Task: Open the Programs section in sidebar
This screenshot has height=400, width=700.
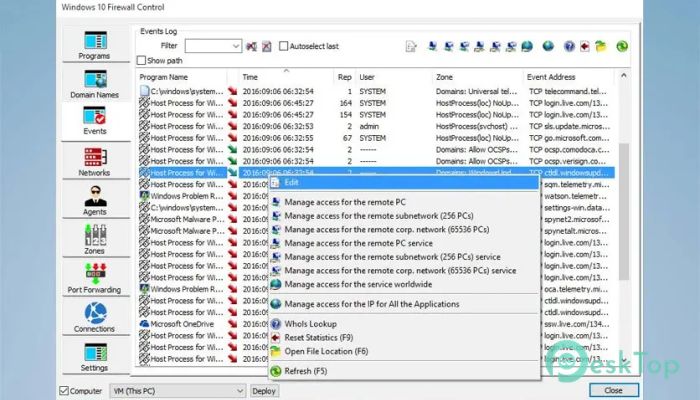Action: coord(94,45)
